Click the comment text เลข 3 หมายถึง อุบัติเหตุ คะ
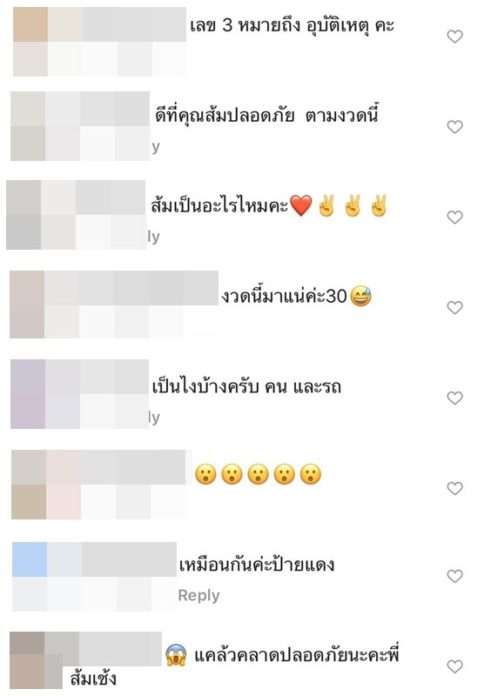This screenshot has width=491, height=696. click(292, 25)
